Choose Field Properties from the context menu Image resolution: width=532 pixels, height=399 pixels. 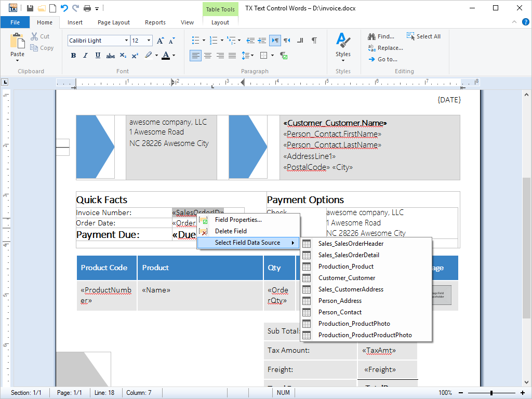[238, 220]
